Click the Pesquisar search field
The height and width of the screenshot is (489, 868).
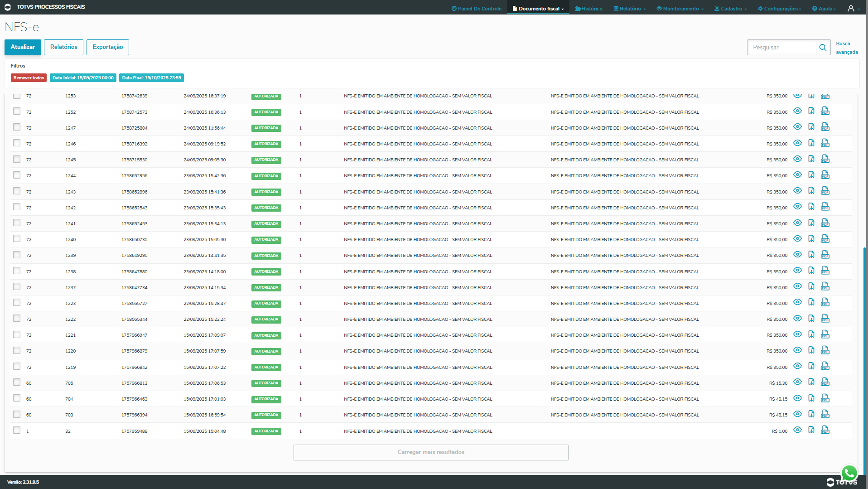tap(784, 48)
